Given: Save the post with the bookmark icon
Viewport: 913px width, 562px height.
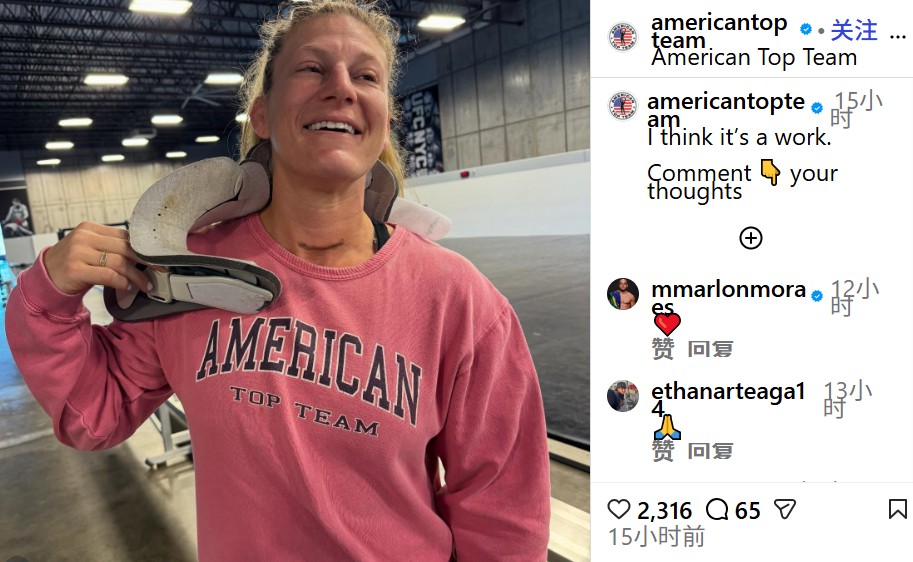Looking at the screenshot, I should click(x=898, y=510).
